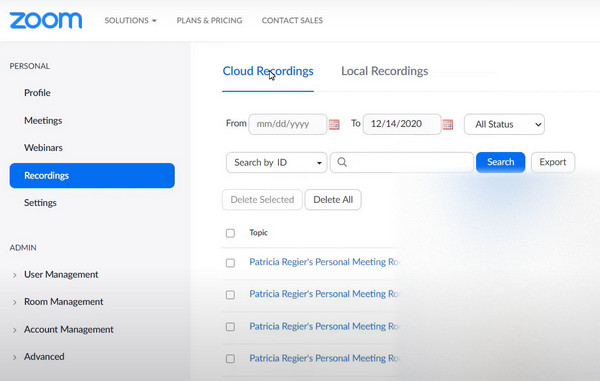Click the recording search text field
Image resolution: width=600 pixels, height=381 pixels.
(x=402, y=163)
